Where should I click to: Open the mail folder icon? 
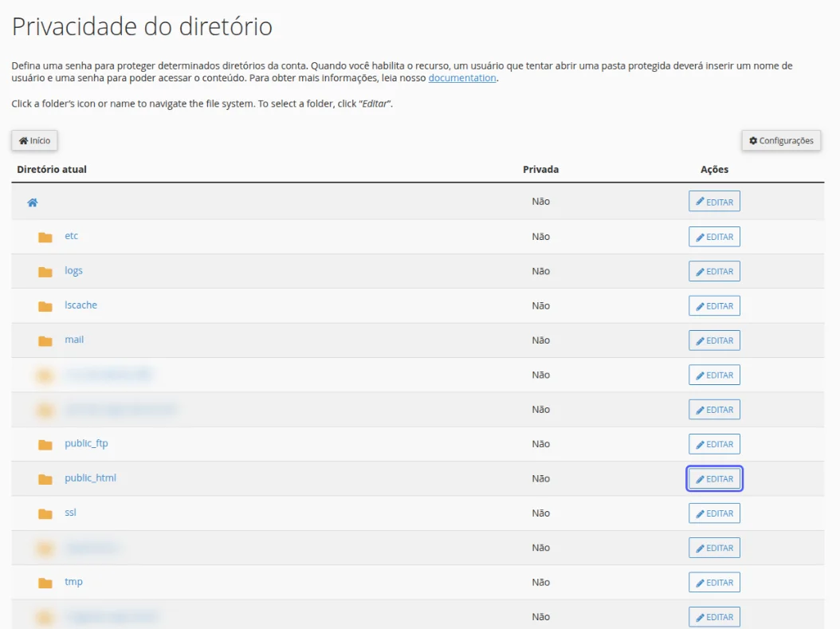coord(45,340)
